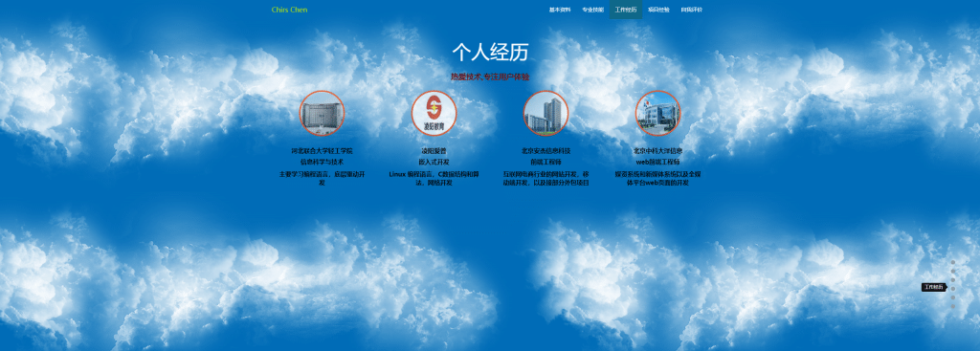This screenshot has height=351, width=980.
Task: Select the highlighted 工作经历 nav tab
Action: pyautogui.click(x=626, y=10)
